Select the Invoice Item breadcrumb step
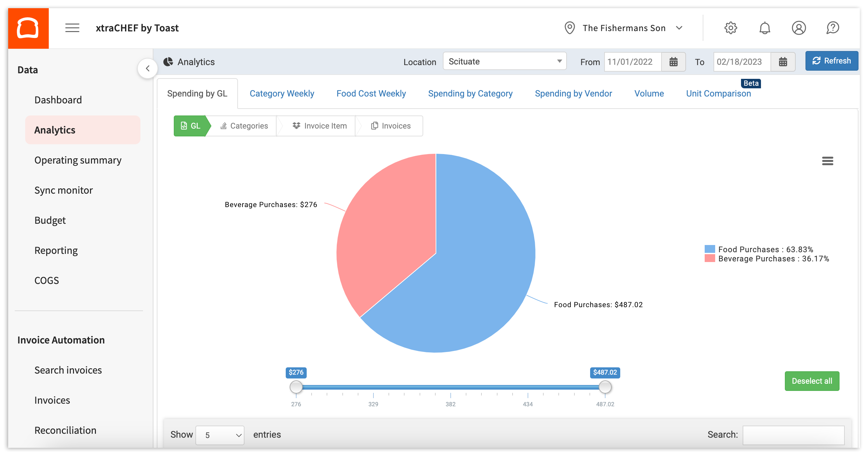The height and width of the screenshot is (456, 868). tap(320, 126)
